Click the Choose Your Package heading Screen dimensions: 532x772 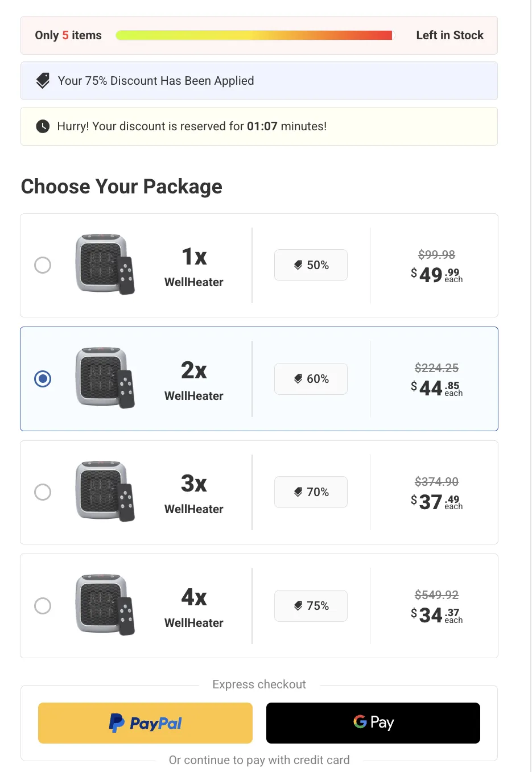click(121, 187)
